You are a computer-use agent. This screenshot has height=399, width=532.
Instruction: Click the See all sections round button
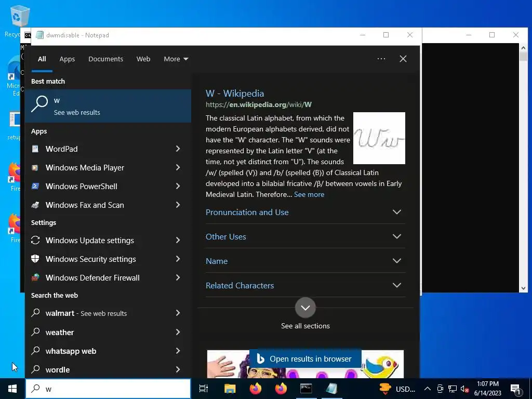click(305, 308)
